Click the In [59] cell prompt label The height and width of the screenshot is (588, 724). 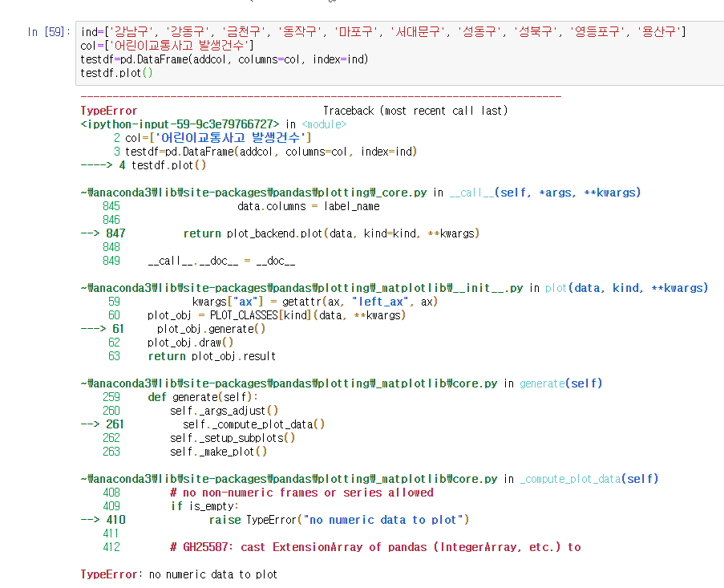coord(48,32)
